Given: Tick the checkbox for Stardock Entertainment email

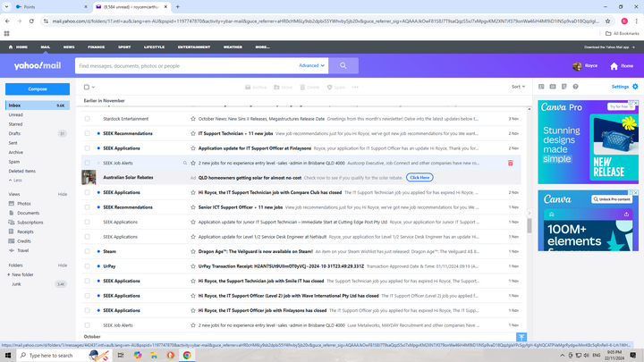Looking at the screenshot, I should 87,119.
